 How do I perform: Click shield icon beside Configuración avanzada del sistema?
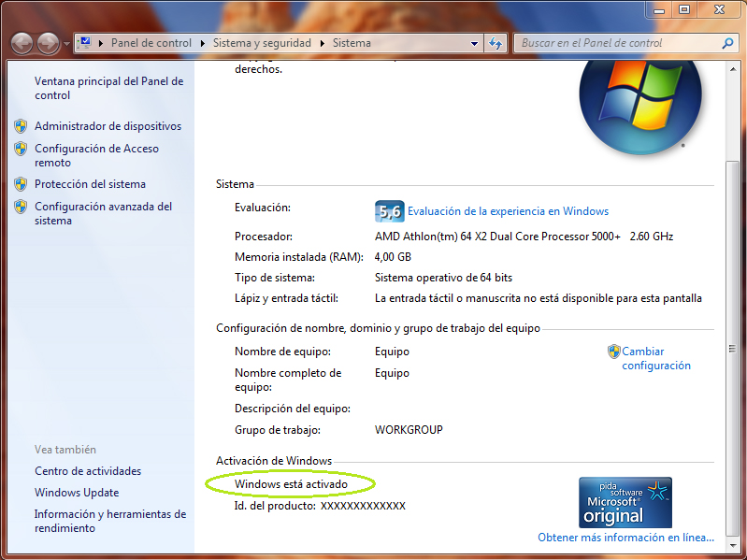[x=21, y=207]
